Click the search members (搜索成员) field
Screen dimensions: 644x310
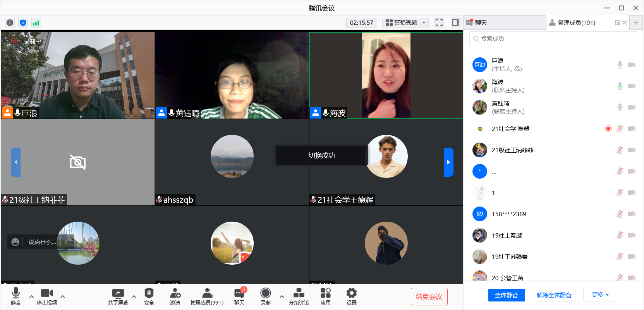click(554, 39)
